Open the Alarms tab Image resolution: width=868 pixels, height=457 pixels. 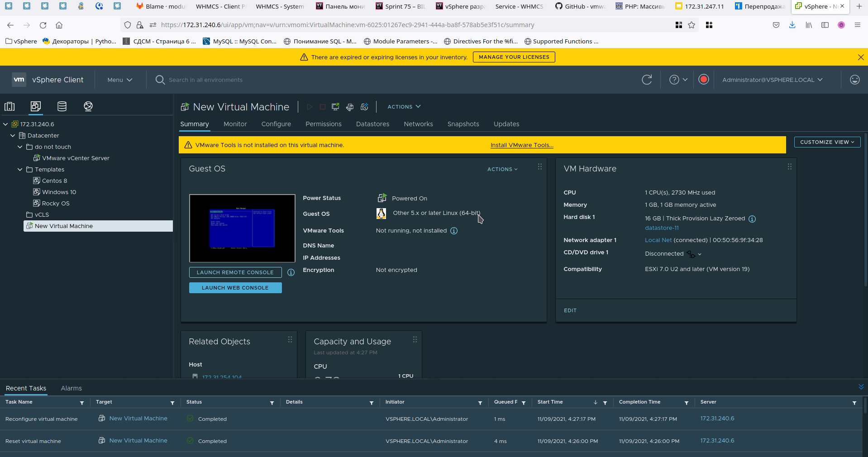click(71, 388)
